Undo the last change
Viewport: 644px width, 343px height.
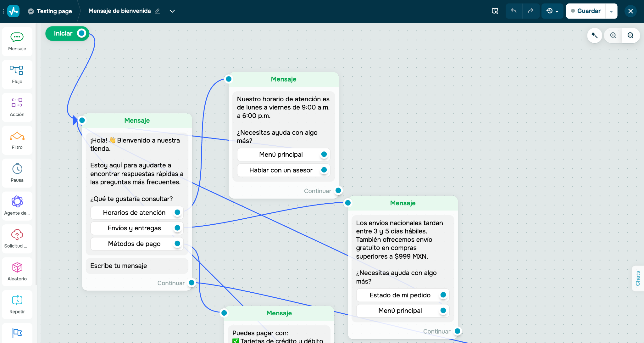[514, 11]
